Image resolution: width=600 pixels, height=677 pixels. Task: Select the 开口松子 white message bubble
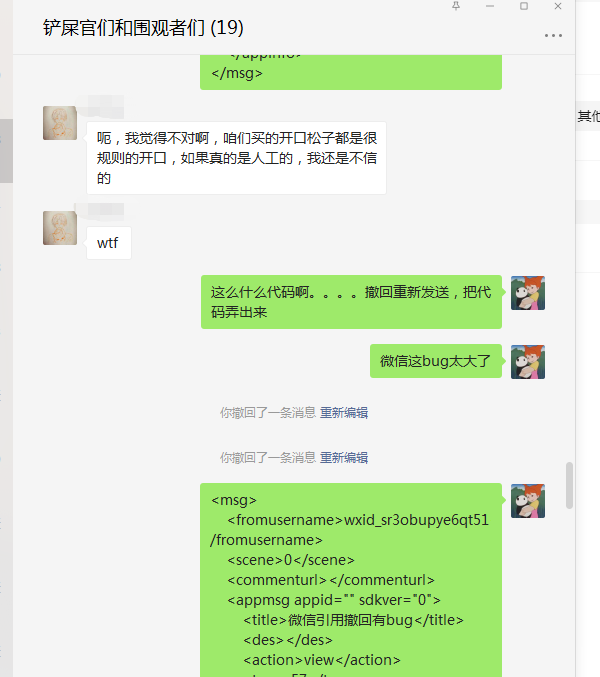pos(236,158)
